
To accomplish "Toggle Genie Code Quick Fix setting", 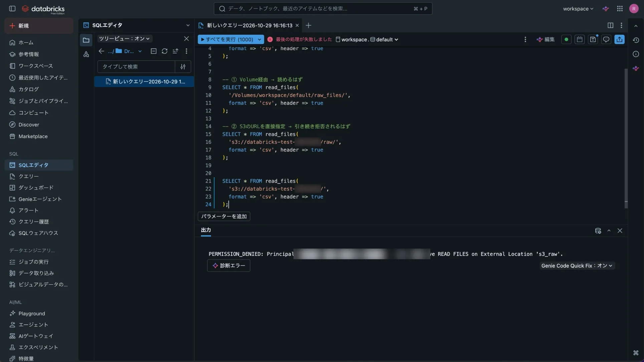I will (577, 266).
